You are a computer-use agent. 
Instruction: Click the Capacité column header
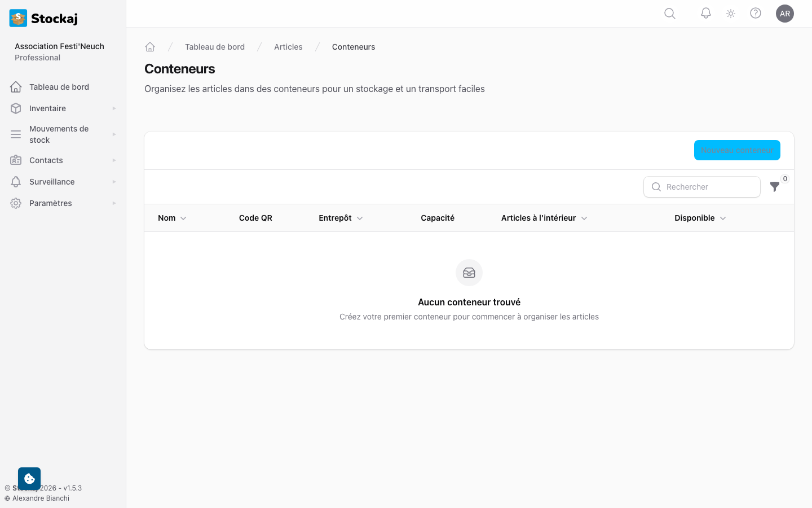[438, 218]
